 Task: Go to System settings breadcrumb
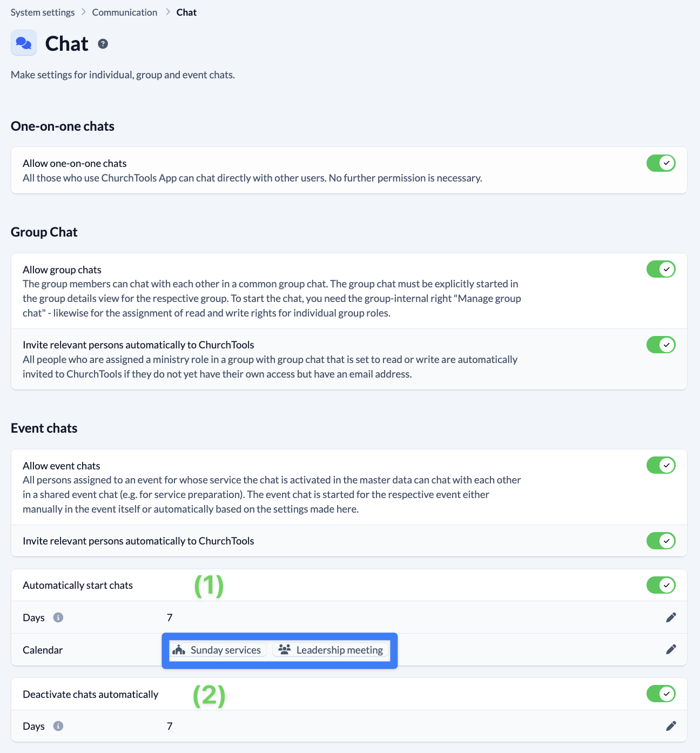click(x=43, y=12)
